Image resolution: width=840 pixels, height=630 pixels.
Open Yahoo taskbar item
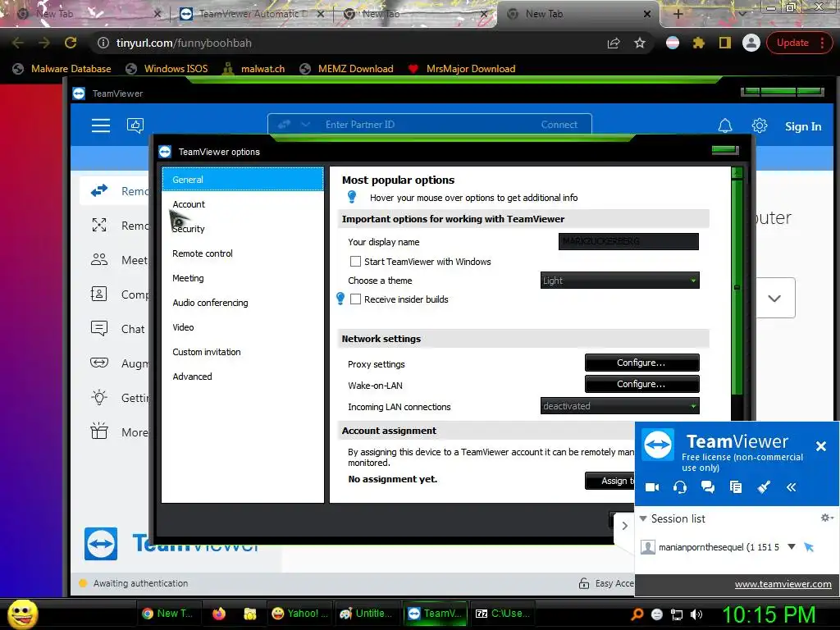click(299, 614)
